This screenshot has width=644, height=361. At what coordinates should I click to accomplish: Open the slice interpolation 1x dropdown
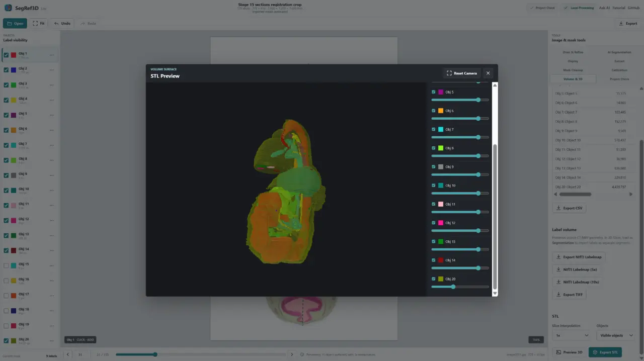[x=572, y=335]
